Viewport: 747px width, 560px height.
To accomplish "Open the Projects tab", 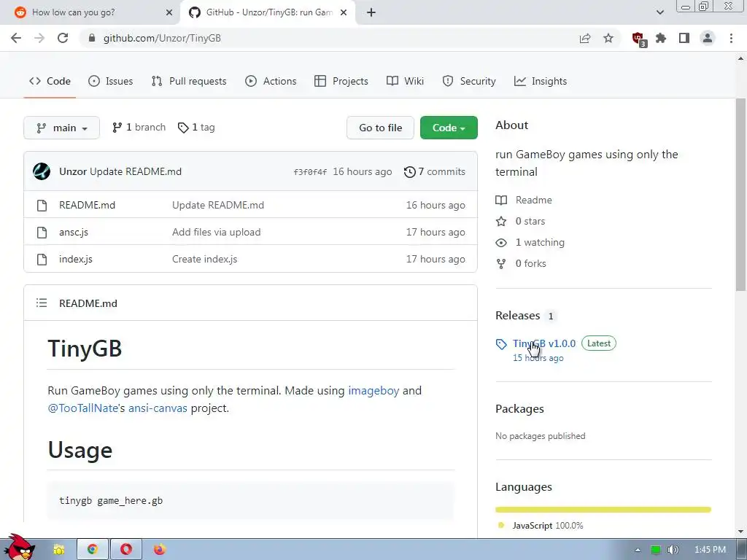I will click(x=341, y=81).
